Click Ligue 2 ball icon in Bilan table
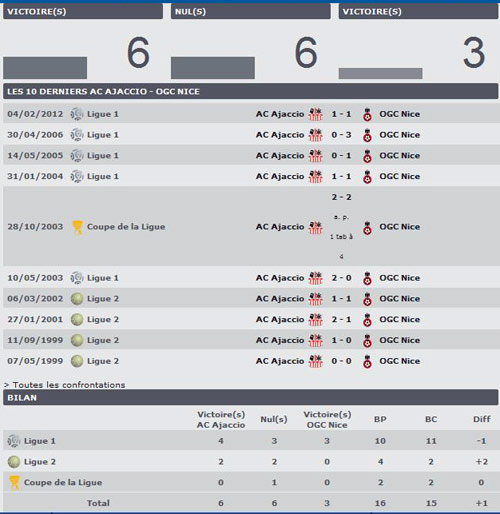 (14, 462)
